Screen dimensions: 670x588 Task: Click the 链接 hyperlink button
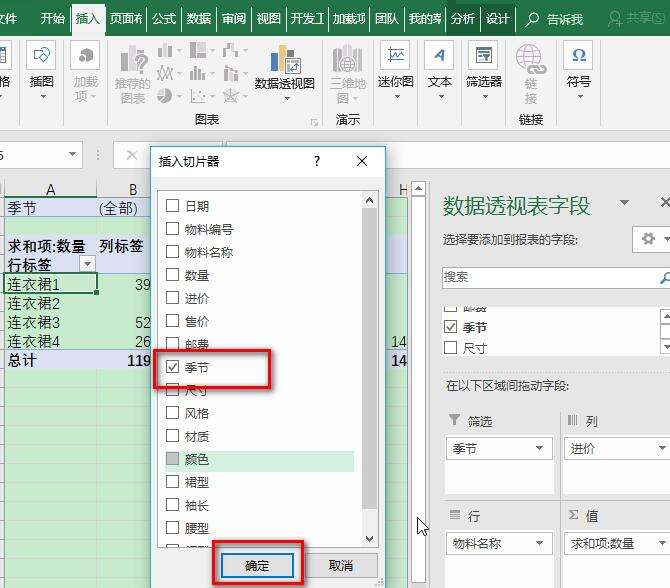(x=530, y=74)
